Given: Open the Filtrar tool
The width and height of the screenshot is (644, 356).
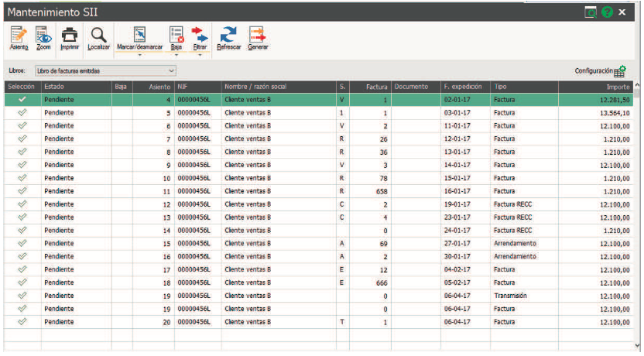Looking at the screenshot, I should [200, 39].
